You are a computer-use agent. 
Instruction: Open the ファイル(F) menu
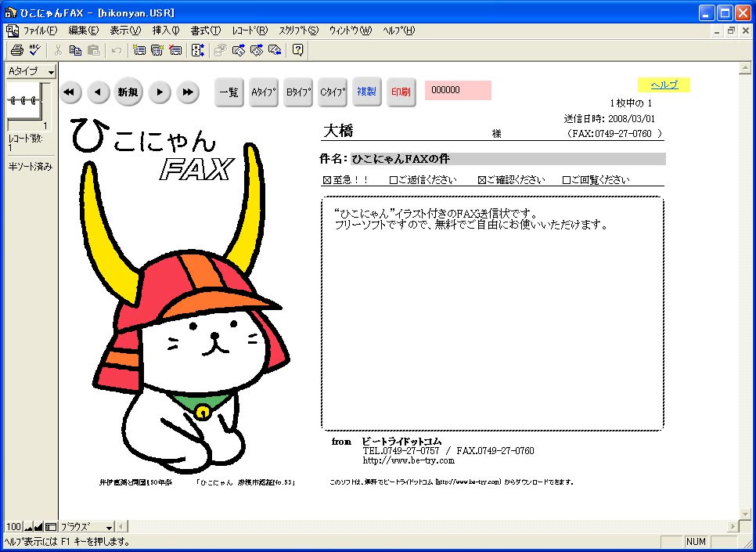(x=41, y=31)
